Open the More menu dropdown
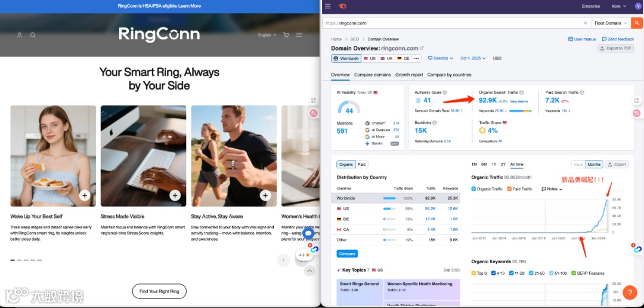This screenshot has height=308, width=644. click(618, 6)
